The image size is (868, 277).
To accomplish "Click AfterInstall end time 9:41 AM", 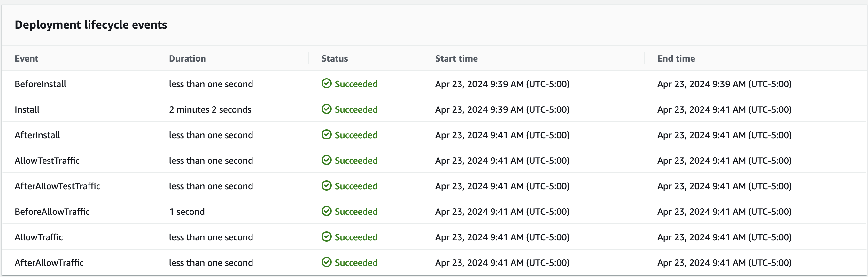I will tap(725, 135).
